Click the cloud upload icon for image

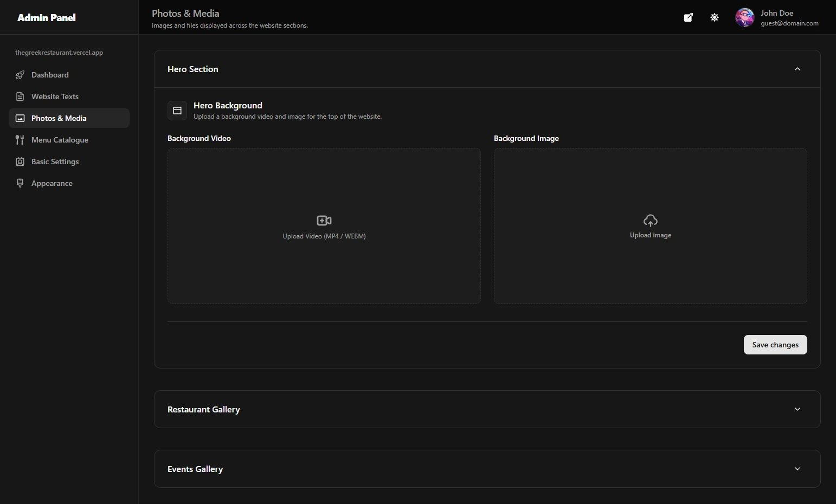[x=650, y=220]
